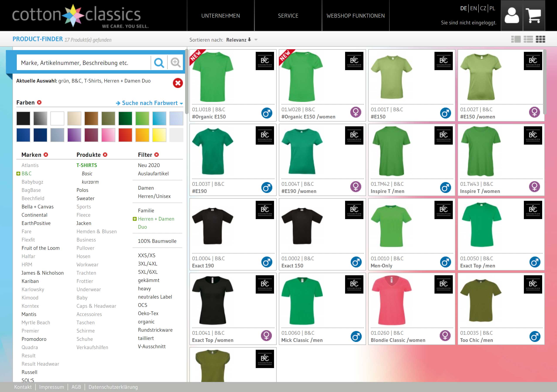Switch to large tile view icon

coord(516,39)
